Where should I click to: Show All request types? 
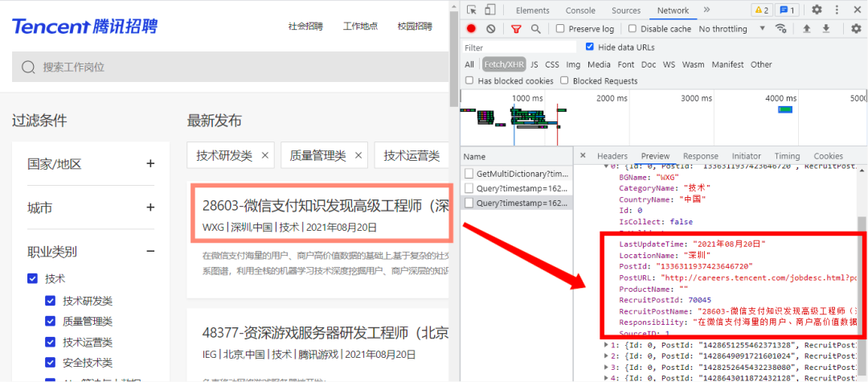(469, 64)
